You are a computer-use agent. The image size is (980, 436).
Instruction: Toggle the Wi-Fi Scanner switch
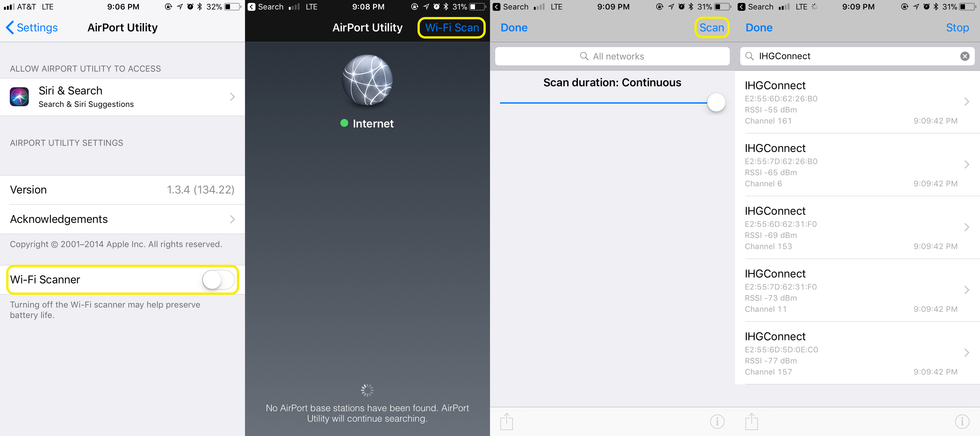218,280
